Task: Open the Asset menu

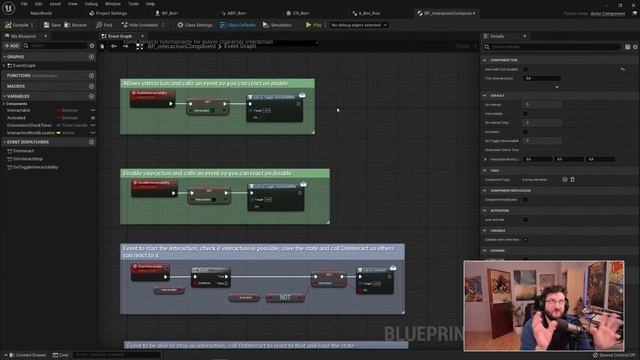Action: click(55, 4)
